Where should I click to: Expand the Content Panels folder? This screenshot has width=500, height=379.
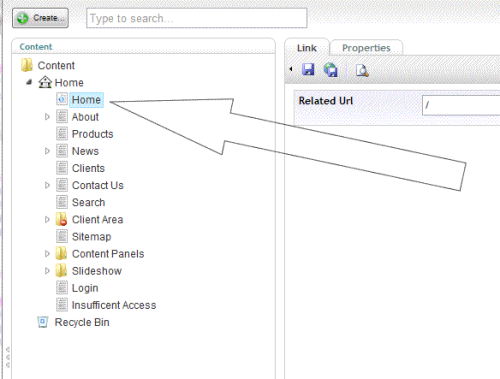point(47,254)
